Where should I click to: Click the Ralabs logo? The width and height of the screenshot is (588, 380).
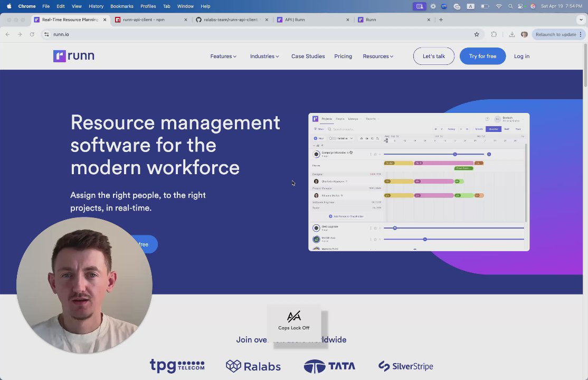point(253,366)
